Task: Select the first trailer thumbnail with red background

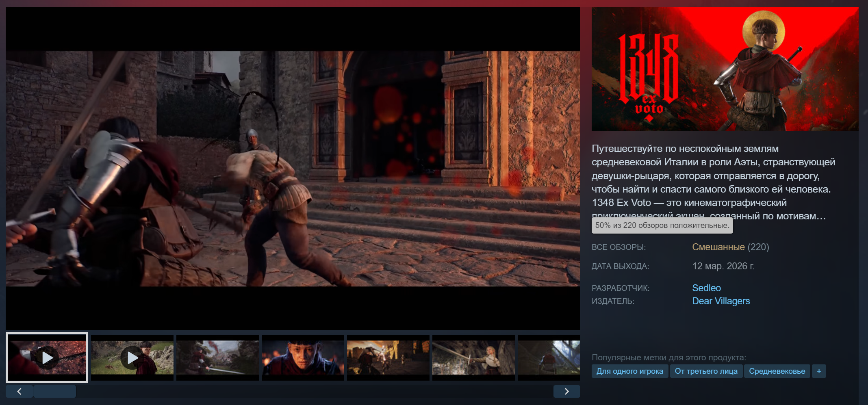Action: pos(47,357)
